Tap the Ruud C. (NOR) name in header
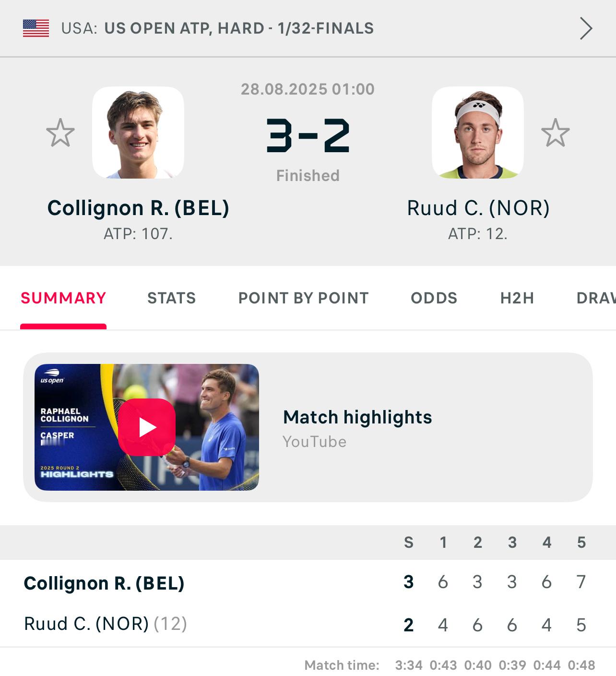616x676 pixels. (x=478, y=208)
